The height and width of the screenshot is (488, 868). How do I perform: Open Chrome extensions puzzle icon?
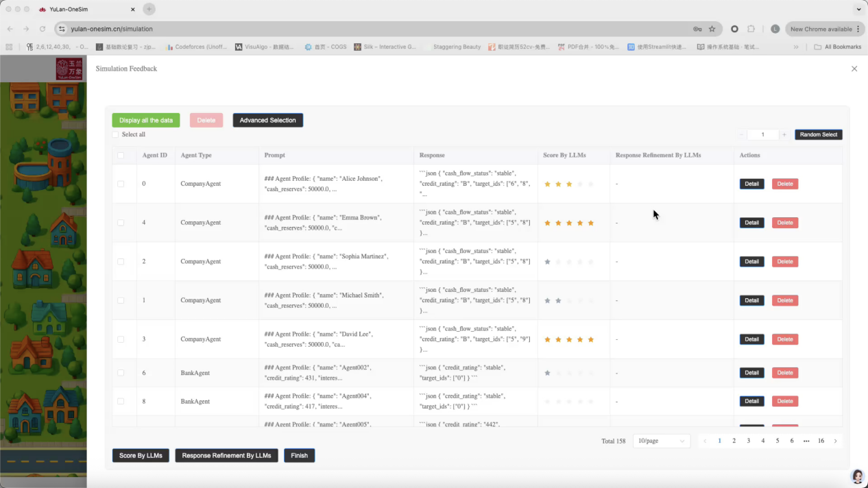[x=751, y=29]
